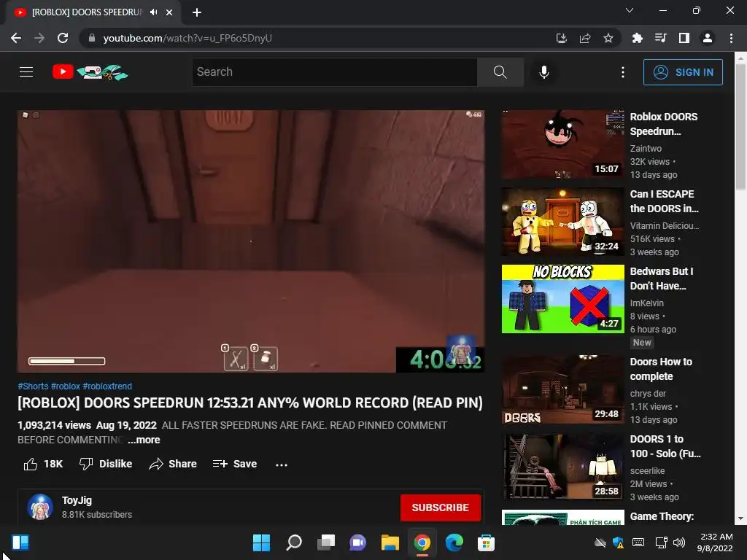Viewport: 747px width, 560px height.
Task: Open Can I ESCAPE the DOORS video title
Action: tap(664, 201)
